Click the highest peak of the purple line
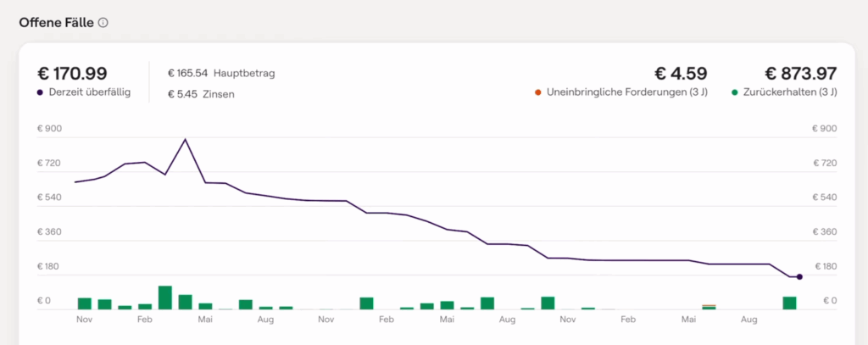 coord(186,139)
